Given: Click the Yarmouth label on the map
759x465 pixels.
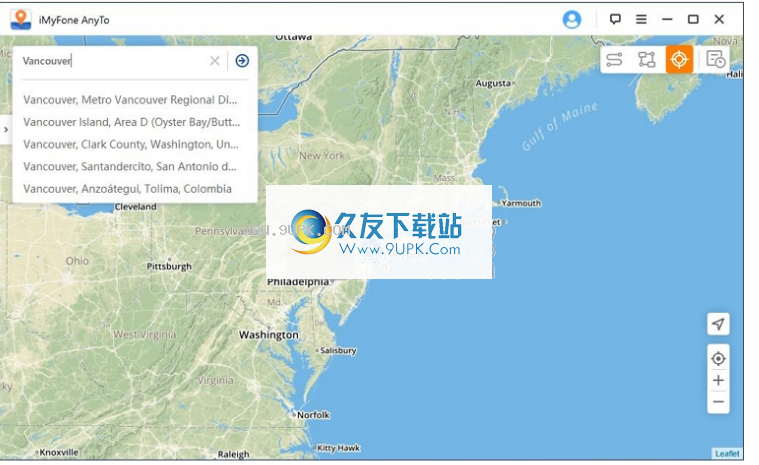Looking at the screenshot, I should 521,203.
